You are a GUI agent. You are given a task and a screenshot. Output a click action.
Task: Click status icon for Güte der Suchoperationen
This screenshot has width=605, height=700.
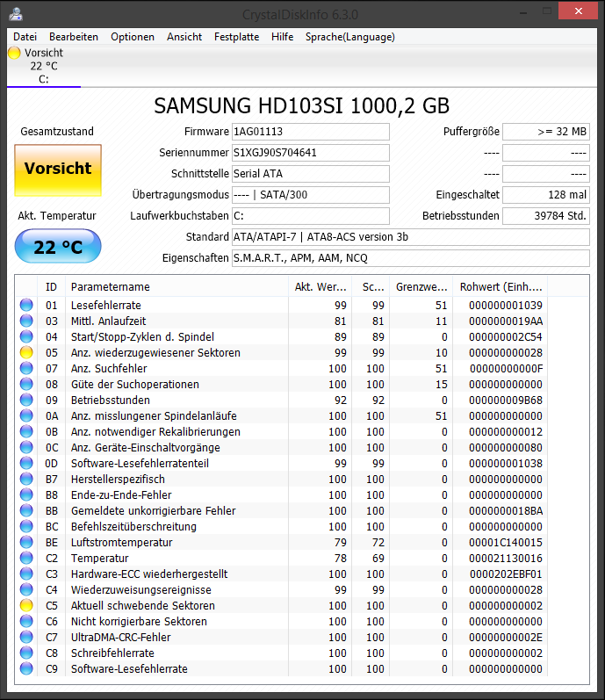26,384
